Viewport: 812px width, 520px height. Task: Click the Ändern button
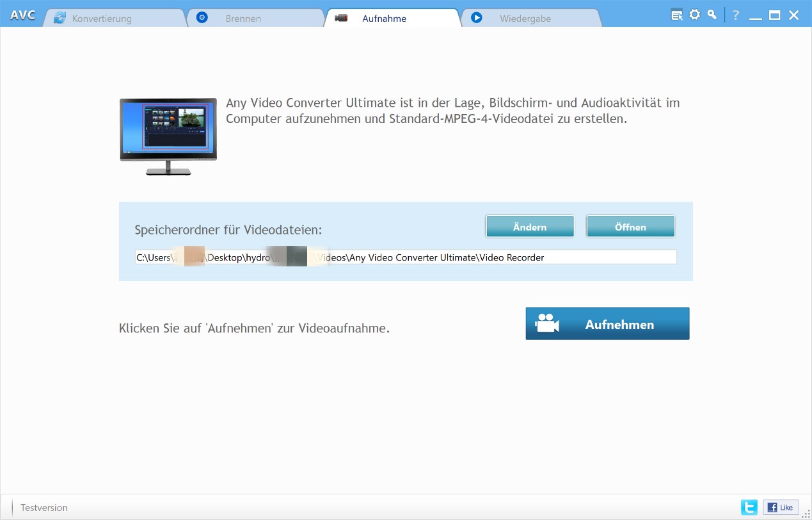[530, 227]
